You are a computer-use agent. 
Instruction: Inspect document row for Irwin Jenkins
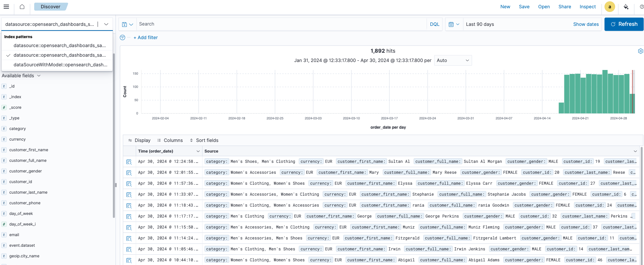[x=129, y=249]
